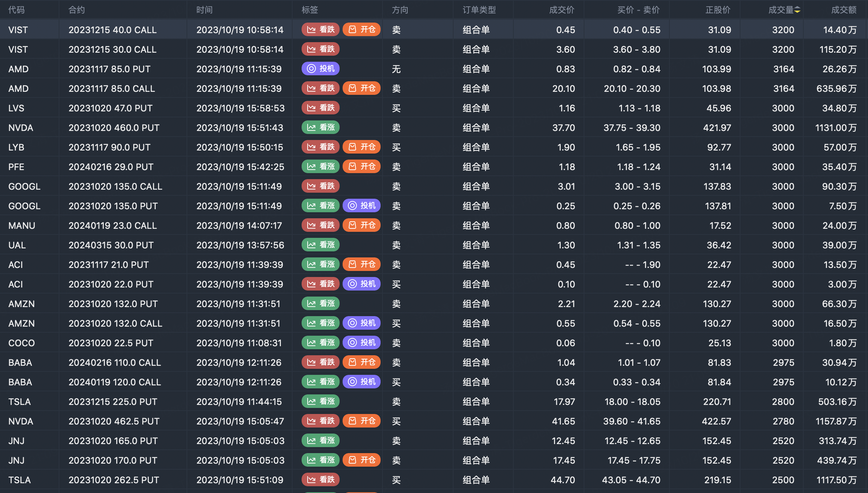The width and height of the screenshot is (868, 493).
Task: Select the LVS 20231020 47.0 PUT row
Action: point(434,108)
